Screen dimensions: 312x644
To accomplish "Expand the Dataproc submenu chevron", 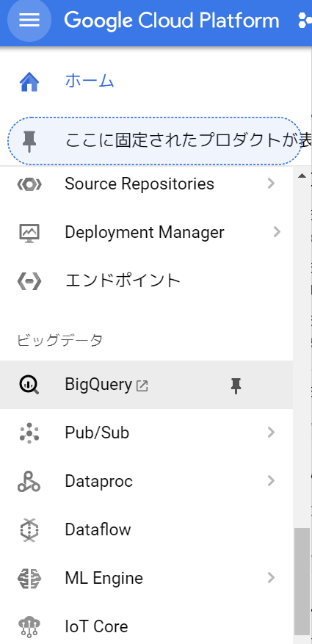I will click(x=271, y=480).
